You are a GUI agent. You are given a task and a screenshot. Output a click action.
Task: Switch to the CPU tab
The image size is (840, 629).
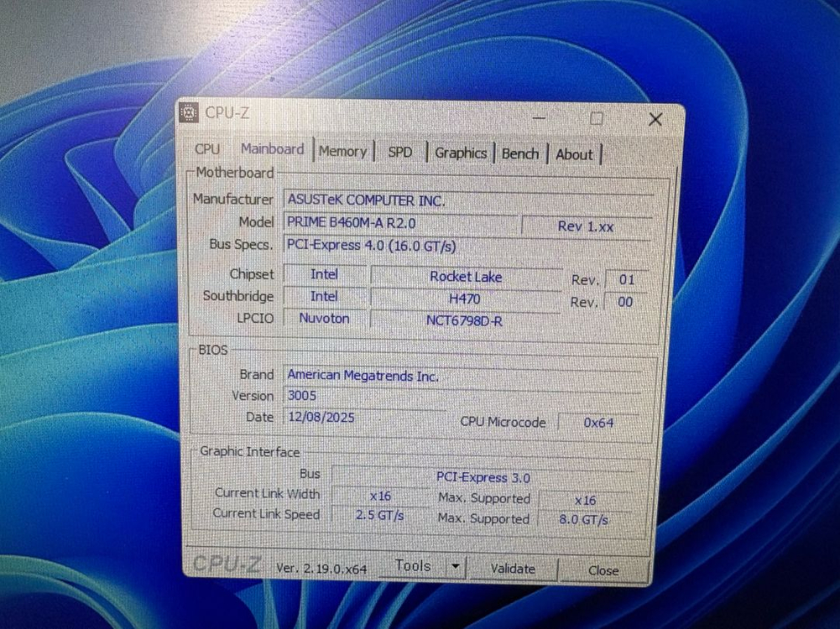click(x=206, y=148)
